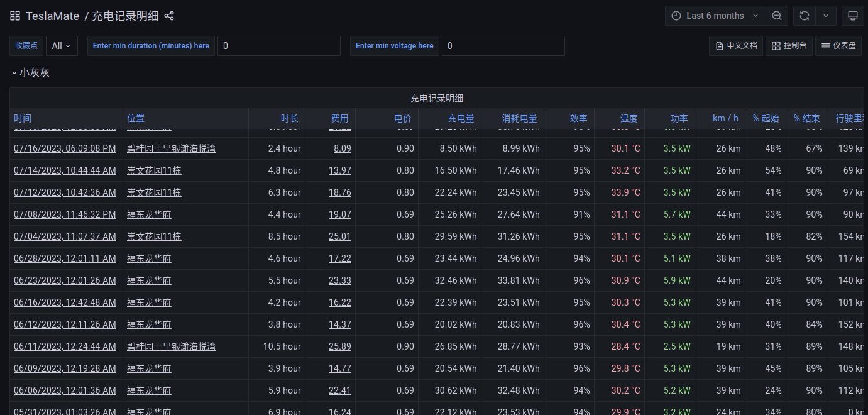Expand the refresh interval dropdown arrow

pyautogui.click(x=826, y=16)
